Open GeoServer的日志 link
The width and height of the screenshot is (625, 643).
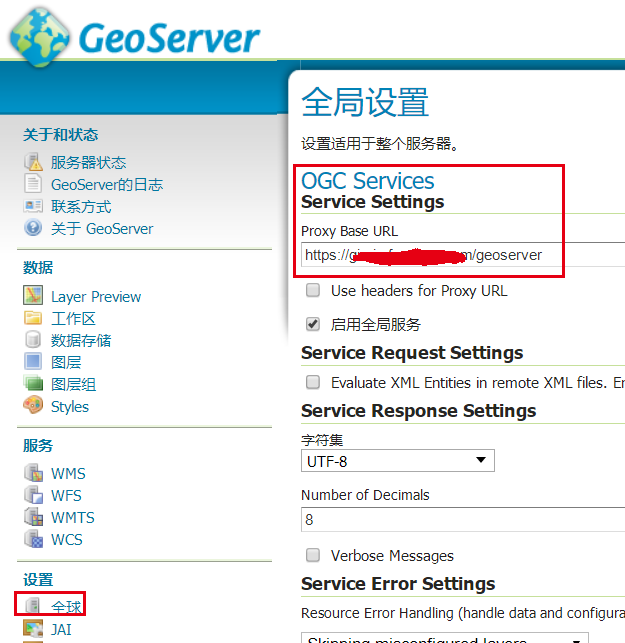tap(107, 184)
